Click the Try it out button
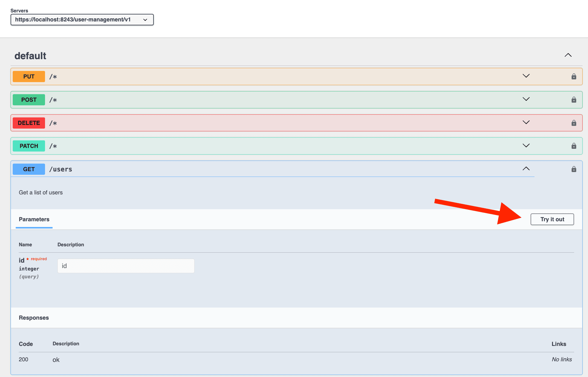 552,219
